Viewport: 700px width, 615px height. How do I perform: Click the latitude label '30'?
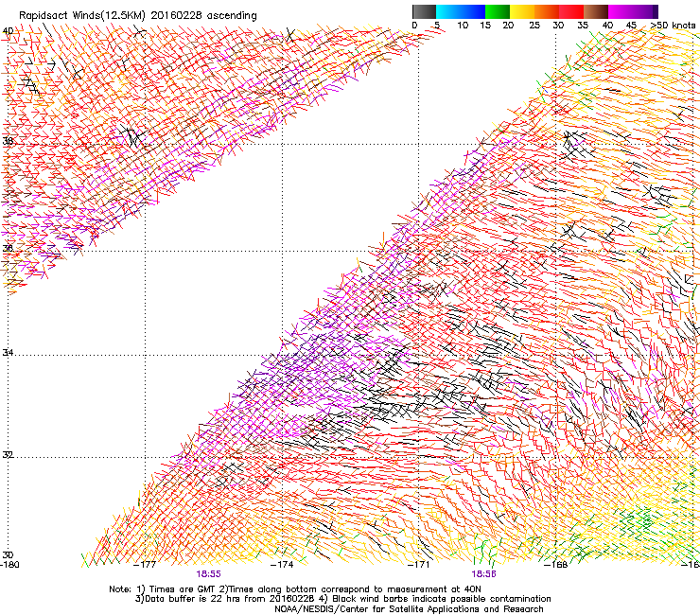[8, 555]
